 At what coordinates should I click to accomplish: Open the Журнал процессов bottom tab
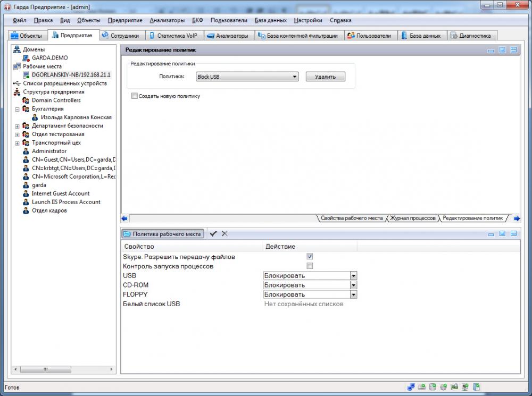[x=413, y=218]
